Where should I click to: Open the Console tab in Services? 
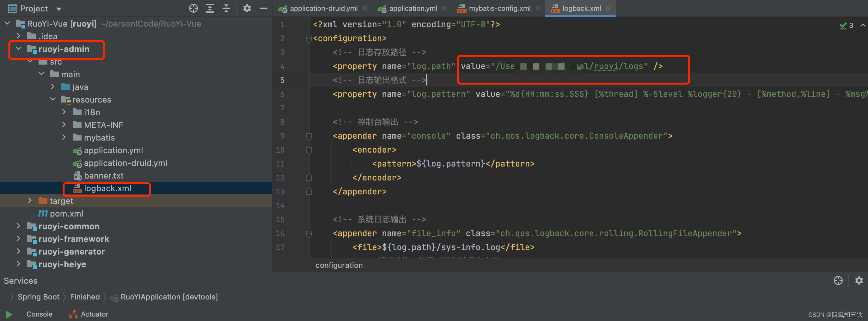pyautogui.click(x=40, y=314)
